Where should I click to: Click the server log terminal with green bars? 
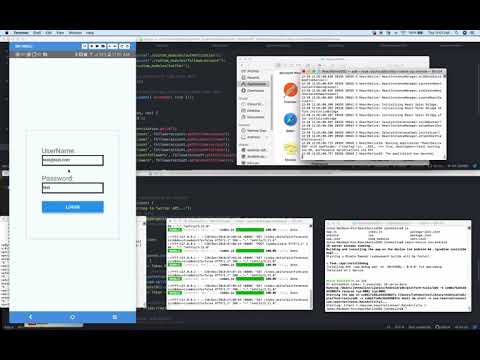point(239,264)
